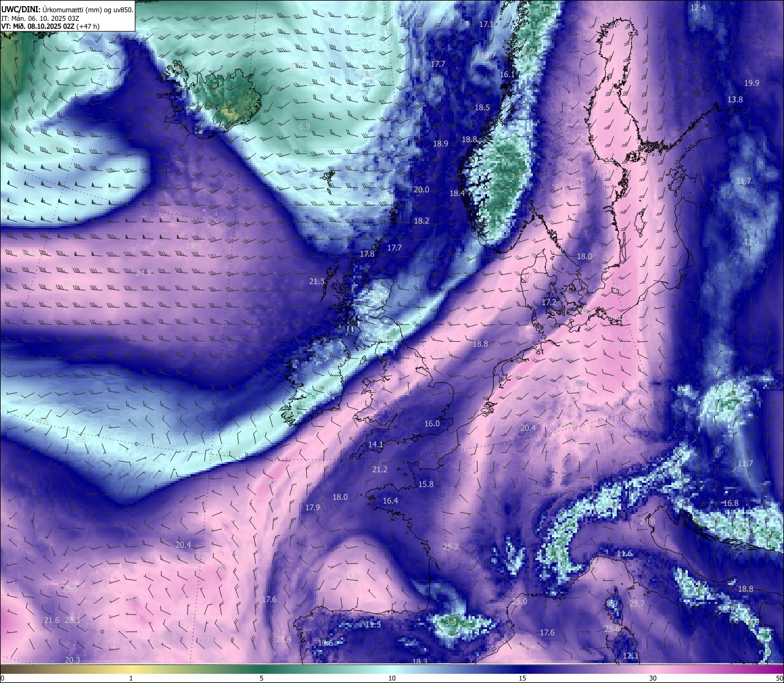Click the 6.9 value label
The image size is (784, 683).
pos(304,126)
